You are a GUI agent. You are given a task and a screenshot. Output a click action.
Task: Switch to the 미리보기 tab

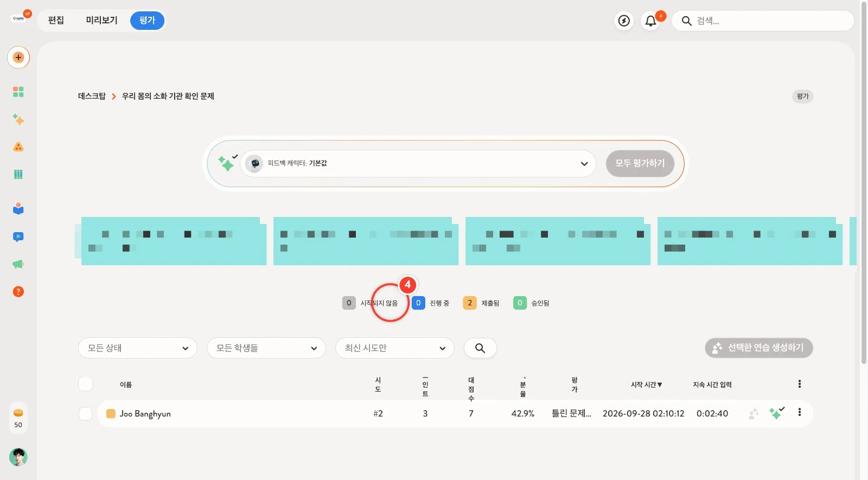click(x=101, y=21)
